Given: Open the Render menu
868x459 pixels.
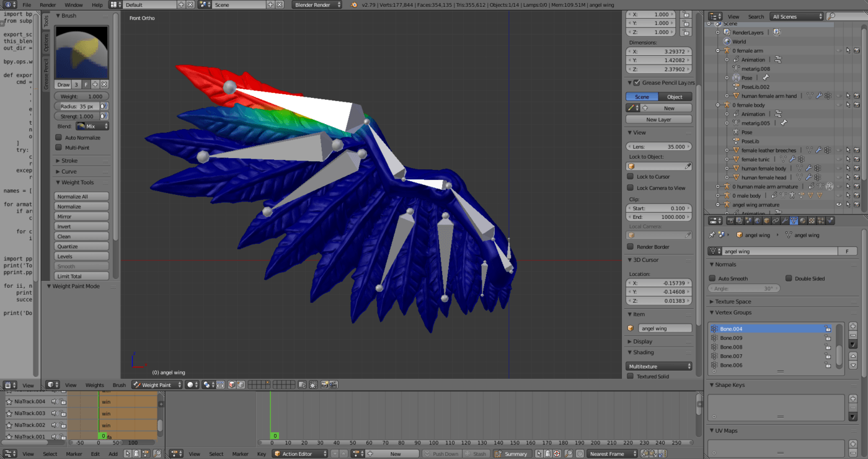Looking at the screenshot, I should pyautogui.click(x=48, y=4).
